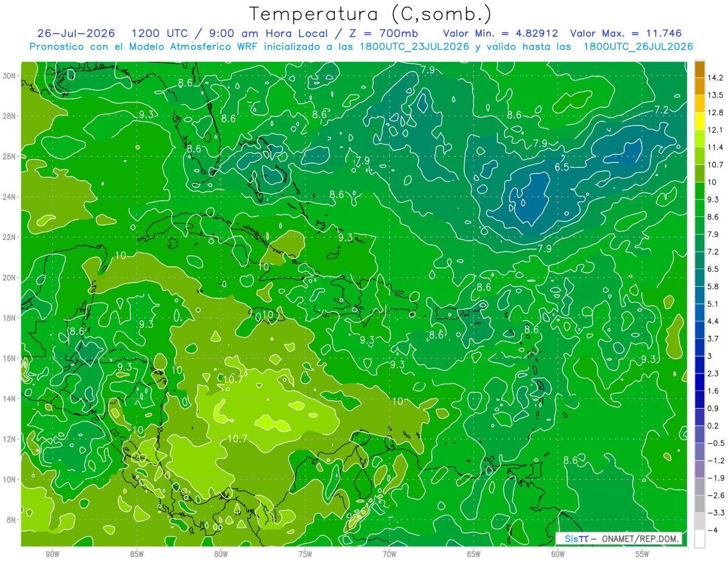Click the 'Valor Min. = 4.82912' value
Viewport: 728px width, 562px height.
(500, 33)
